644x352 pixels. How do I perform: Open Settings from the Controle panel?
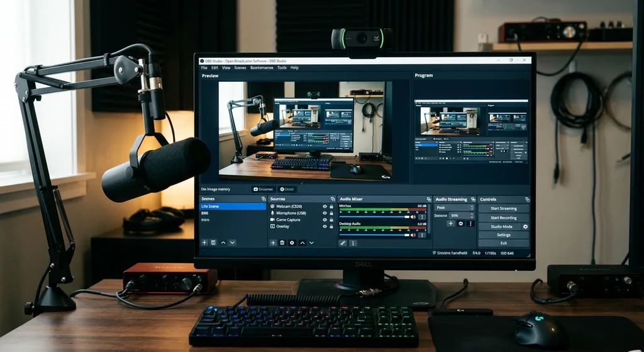(x=504, y=235)
